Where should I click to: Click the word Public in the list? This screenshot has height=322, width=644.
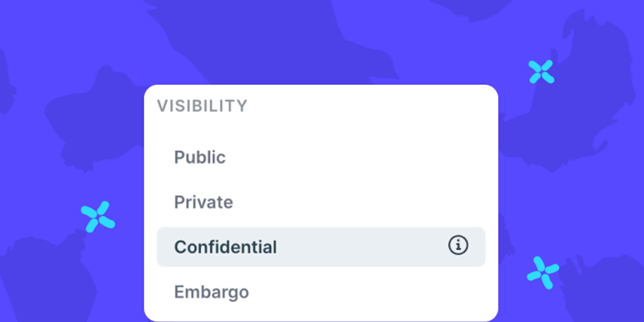coord(200,158)
